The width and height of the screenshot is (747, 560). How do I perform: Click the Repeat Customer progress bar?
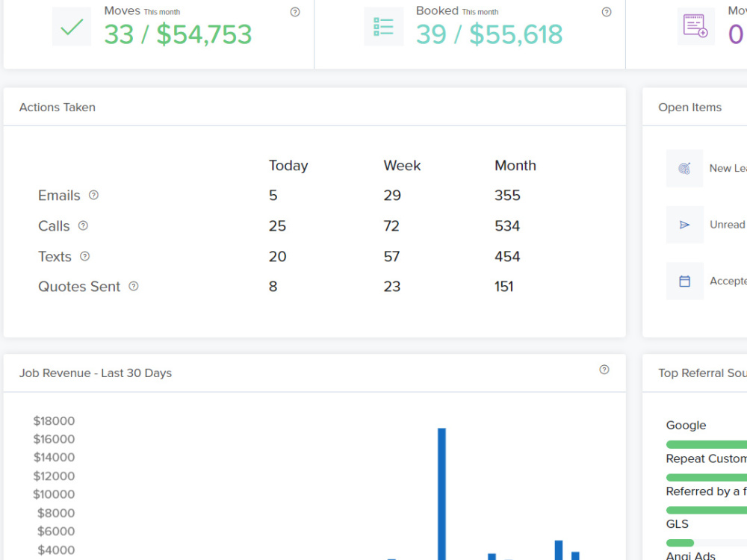[707, 477]
